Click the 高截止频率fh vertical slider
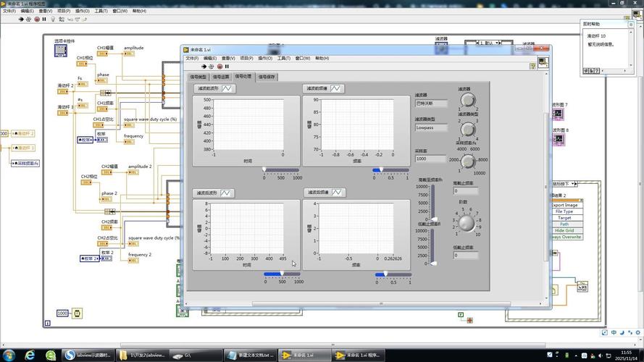 [x=432, y=203]
